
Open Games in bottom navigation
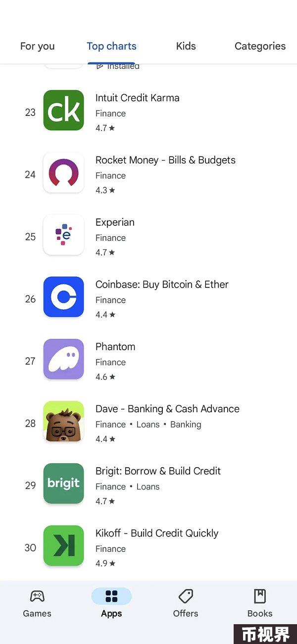click(x=37, y=603)
